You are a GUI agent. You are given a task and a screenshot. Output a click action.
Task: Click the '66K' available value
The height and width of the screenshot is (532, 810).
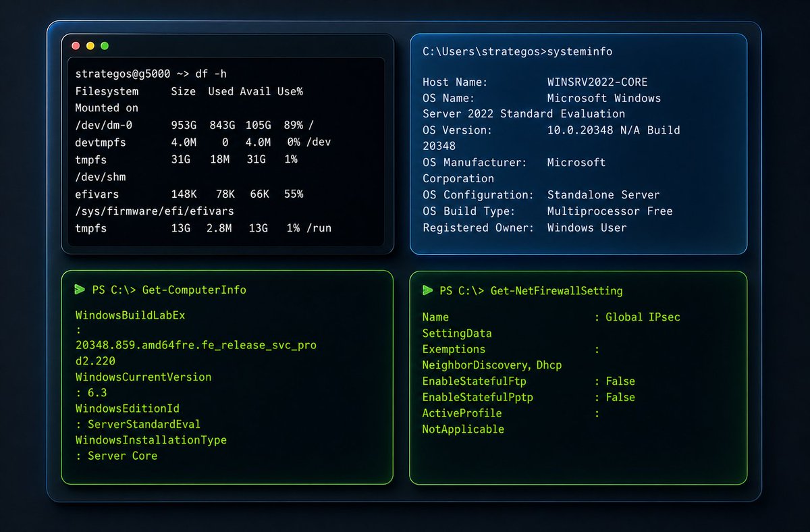(x=260, y=194)
